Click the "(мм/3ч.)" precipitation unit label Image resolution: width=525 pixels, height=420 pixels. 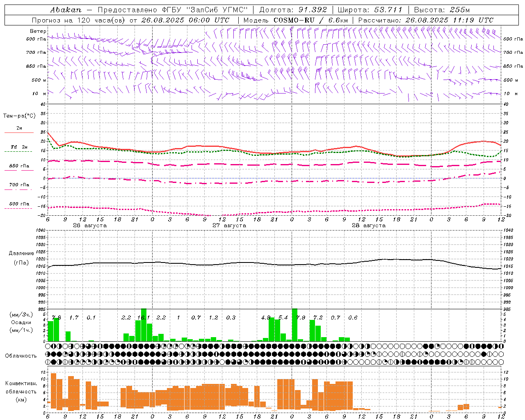(x=21, y=315)
